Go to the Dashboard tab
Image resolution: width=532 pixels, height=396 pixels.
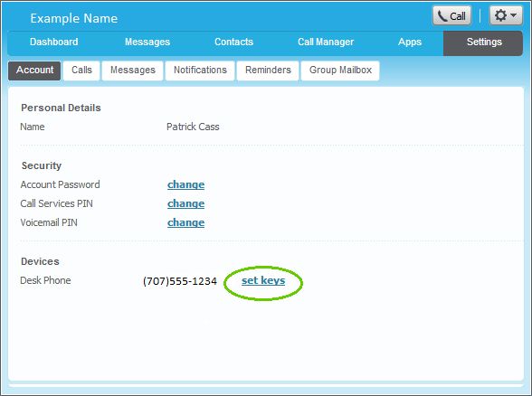pyautogui.click(x=54, y=42)
